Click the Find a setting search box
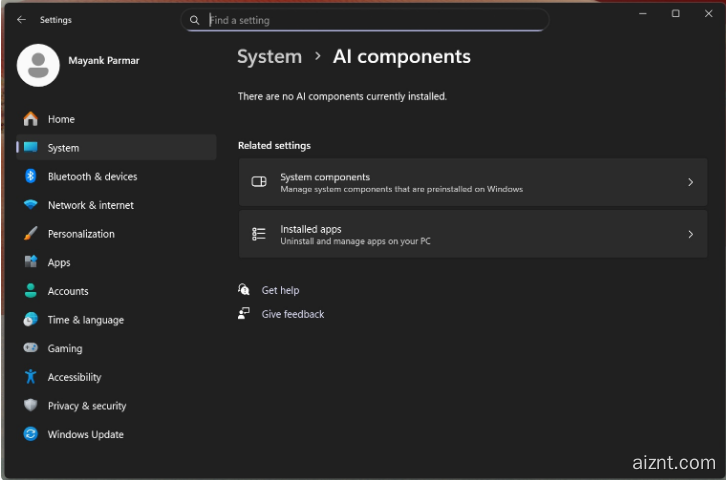The width and height of the screenshot is (726, 480). pos(370,20)
